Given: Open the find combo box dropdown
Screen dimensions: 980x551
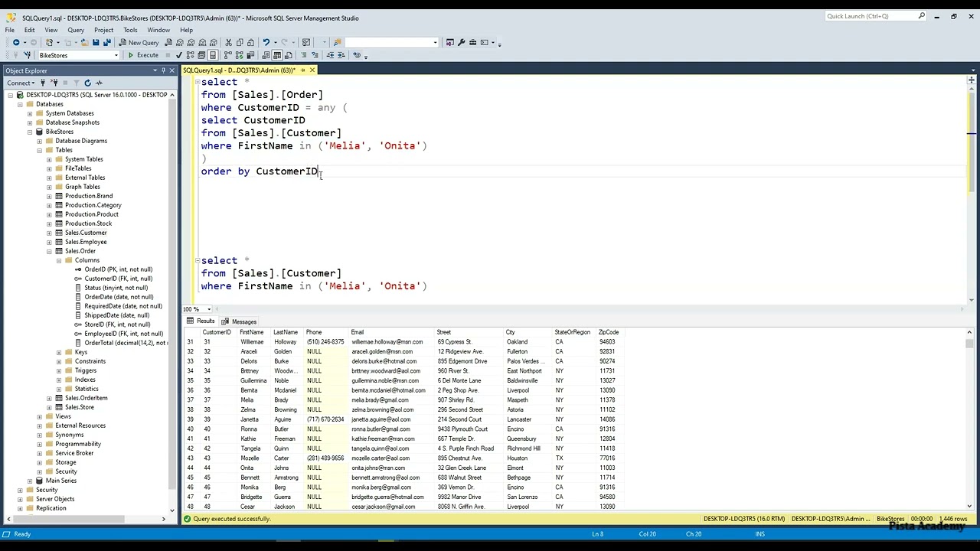Looking at the screenshot, I should click(x=435, y=43).
